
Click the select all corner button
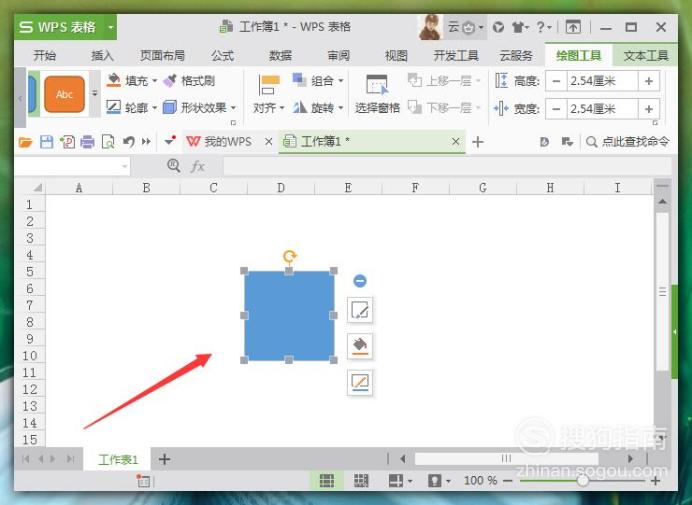(37, 188)
